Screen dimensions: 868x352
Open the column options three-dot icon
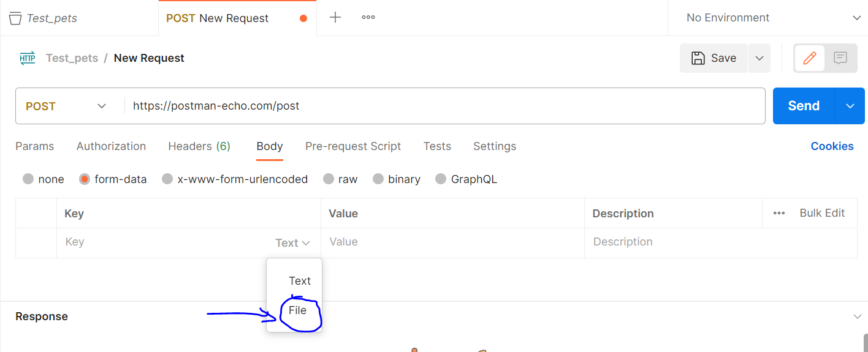tap(779, 213)
